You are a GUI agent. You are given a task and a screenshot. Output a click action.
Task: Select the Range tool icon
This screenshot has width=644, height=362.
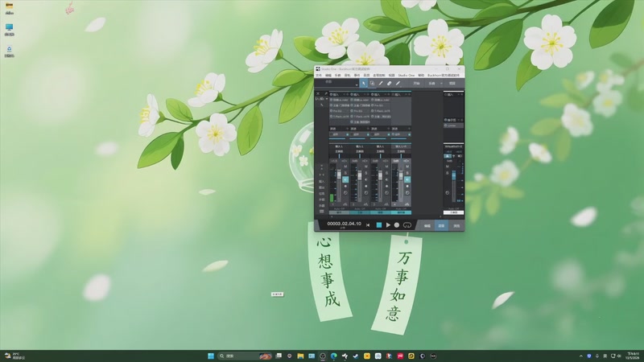372,84
